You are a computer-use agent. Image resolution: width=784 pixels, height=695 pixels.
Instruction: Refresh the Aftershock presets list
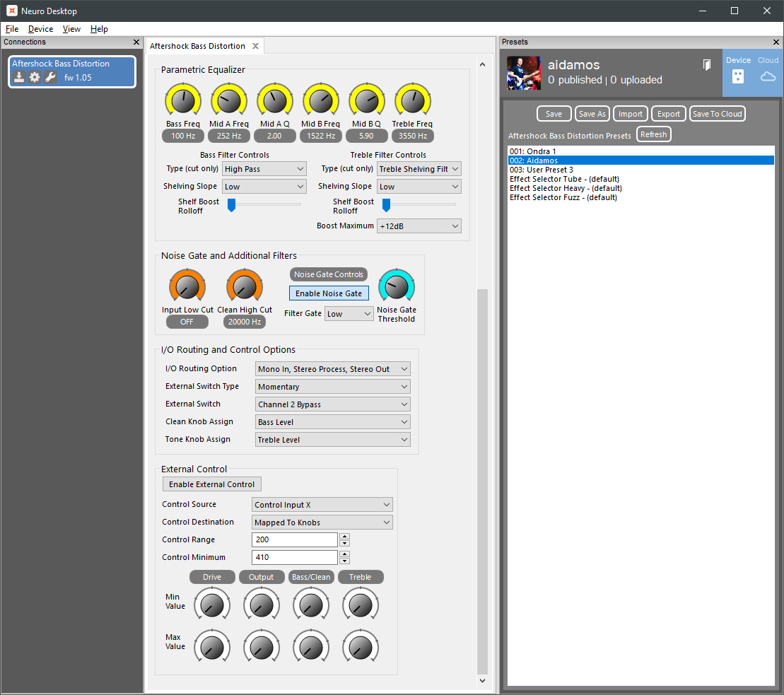(x=653, y=134)
